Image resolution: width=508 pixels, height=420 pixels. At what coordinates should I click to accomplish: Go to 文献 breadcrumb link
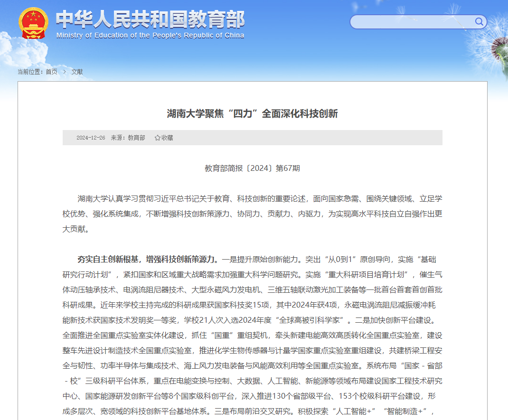(x=77, y=72)
